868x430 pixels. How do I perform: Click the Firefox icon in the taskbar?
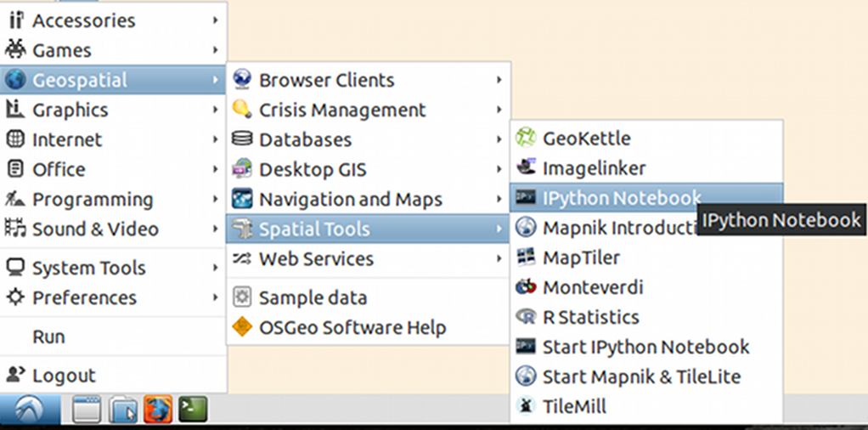(158, 410)
